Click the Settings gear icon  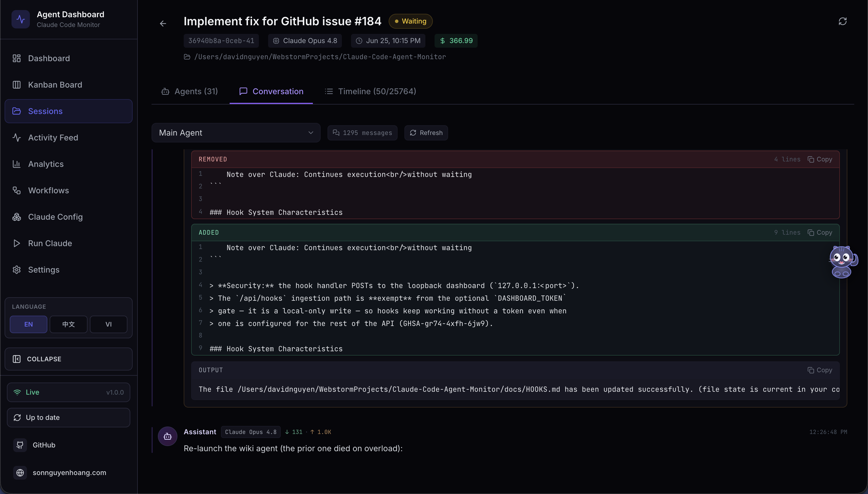point(17,270)
